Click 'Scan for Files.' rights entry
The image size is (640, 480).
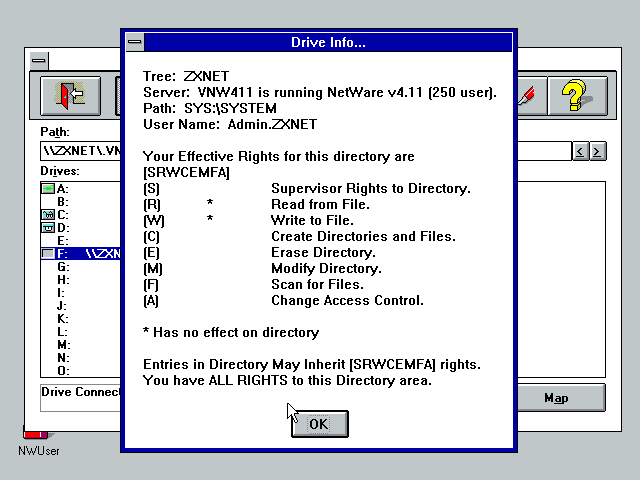[317, 284]
